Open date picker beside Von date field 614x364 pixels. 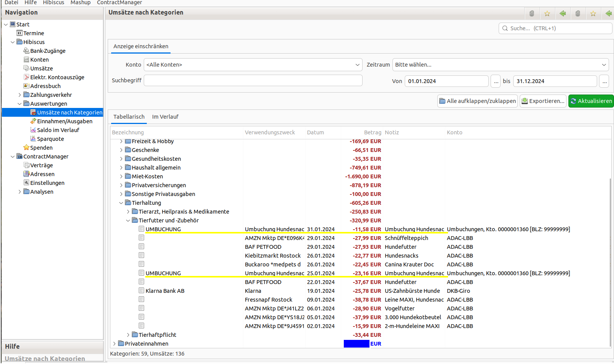(x=496, y=81)
